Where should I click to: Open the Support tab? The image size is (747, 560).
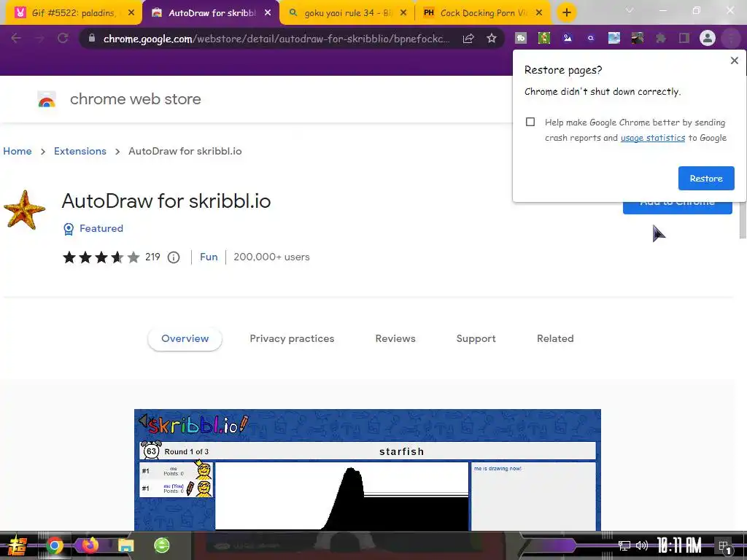(x=476, y=338)
